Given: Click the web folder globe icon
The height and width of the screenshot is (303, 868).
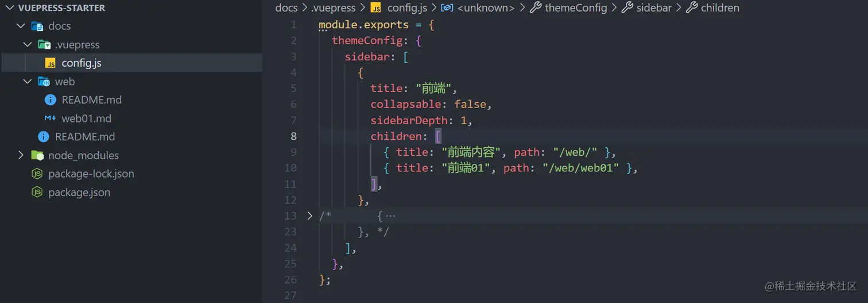Looking at the screenshot, I should click(x=44, y=81).
